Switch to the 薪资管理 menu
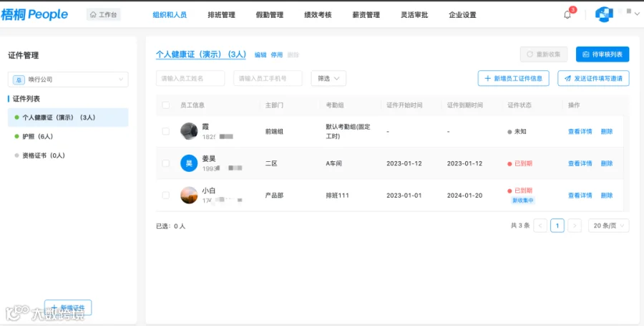644x326 pixels. tap(366, 15)
